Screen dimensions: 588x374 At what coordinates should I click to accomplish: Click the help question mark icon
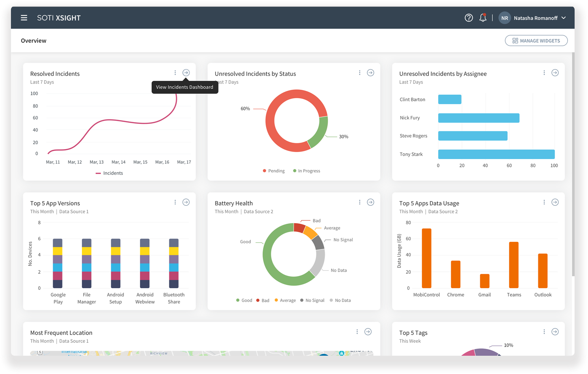tap(469, 18)
